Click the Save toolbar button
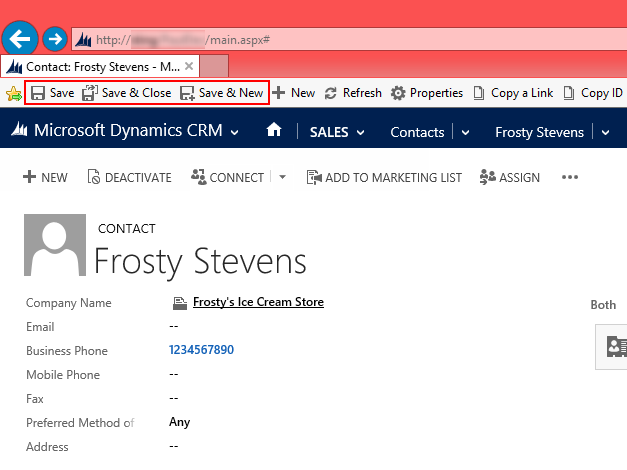Image resolution: width=627 pixels, height=470 pixels. point(52,93)
